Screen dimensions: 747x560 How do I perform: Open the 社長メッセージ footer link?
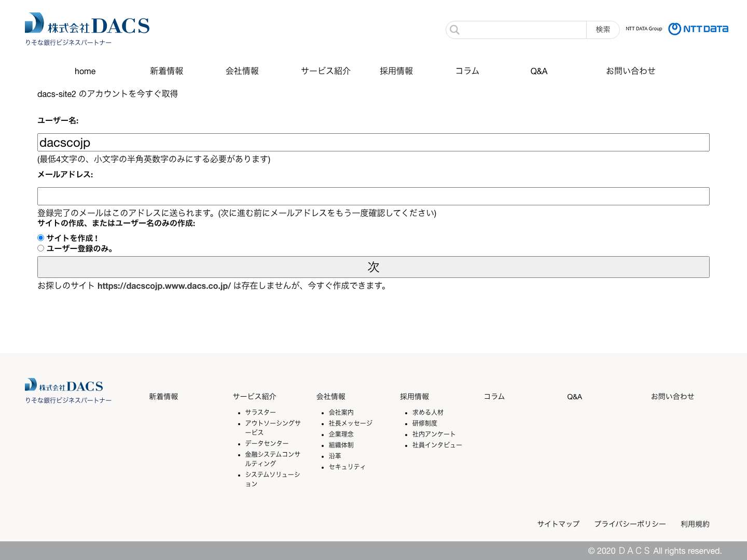pyautogui.click(x=350, y=423)
